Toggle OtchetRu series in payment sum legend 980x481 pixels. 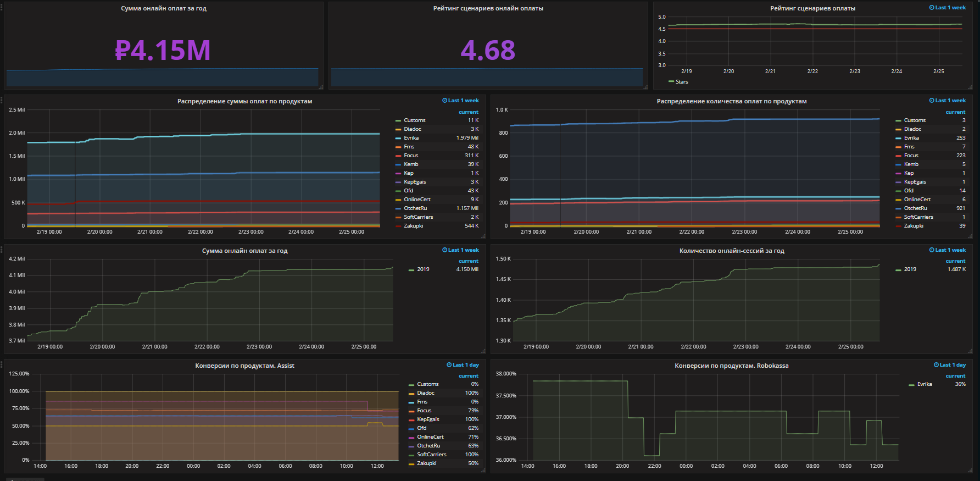(x=415, y=208)
